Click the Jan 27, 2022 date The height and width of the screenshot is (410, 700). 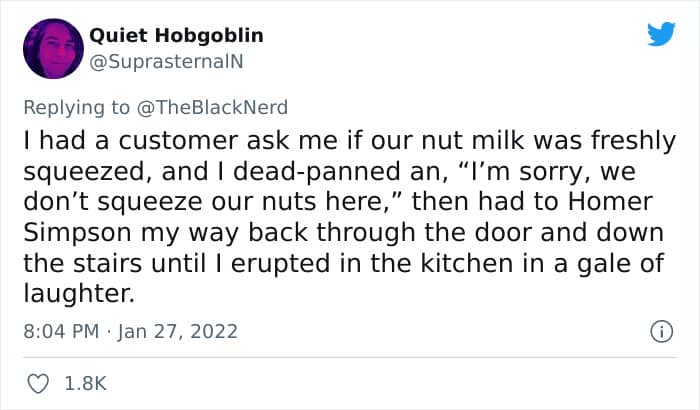tap(178, 332)
